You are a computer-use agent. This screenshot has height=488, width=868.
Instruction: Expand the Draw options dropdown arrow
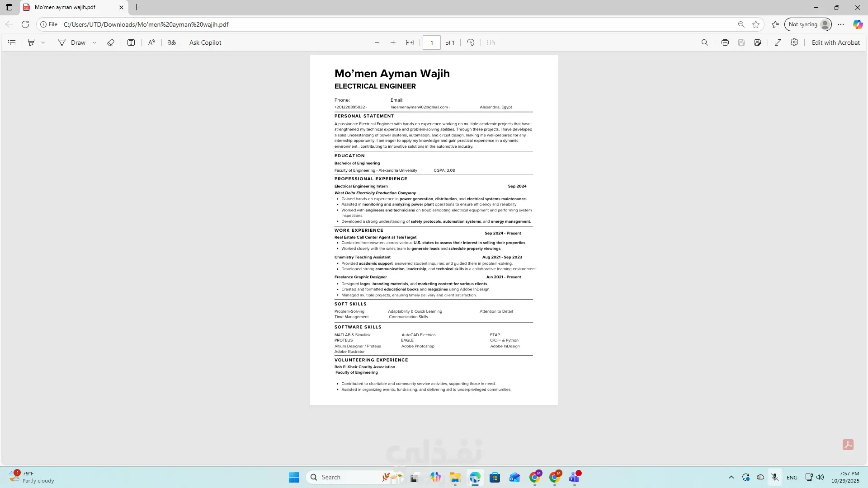[x=94, y=42]
